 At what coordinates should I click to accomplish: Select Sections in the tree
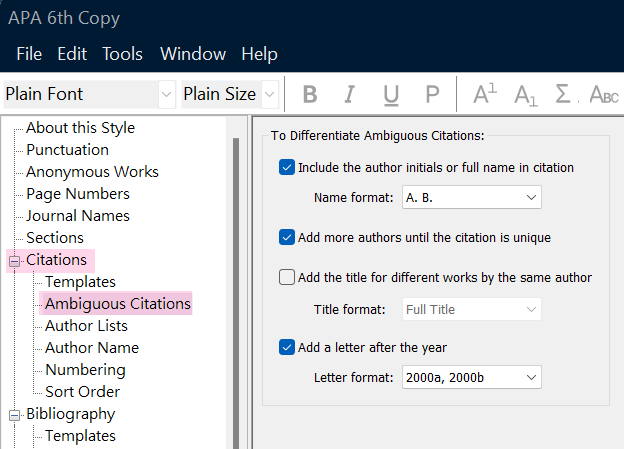55,238
